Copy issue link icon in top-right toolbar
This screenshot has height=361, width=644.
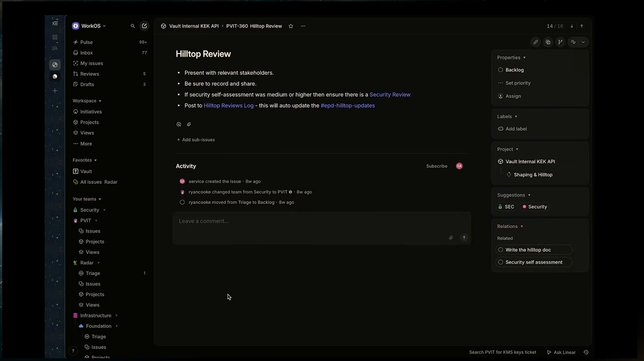click(x=535, y=42)
